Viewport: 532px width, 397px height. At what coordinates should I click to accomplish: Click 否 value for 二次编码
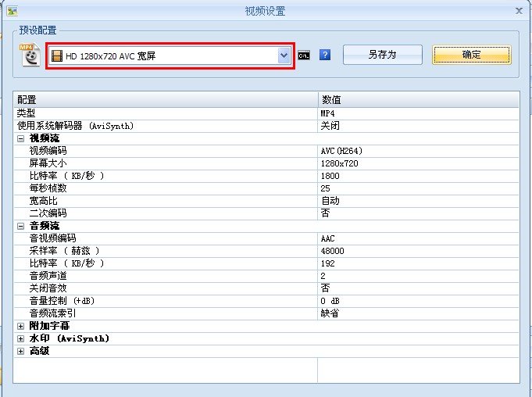[x=419, y=213]
